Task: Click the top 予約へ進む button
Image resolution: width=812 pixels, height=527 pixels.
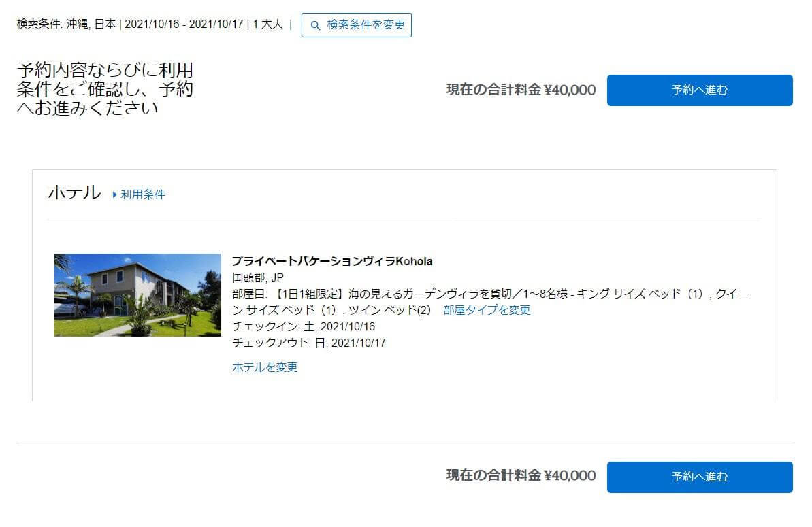Action: [x=700, y=90]
